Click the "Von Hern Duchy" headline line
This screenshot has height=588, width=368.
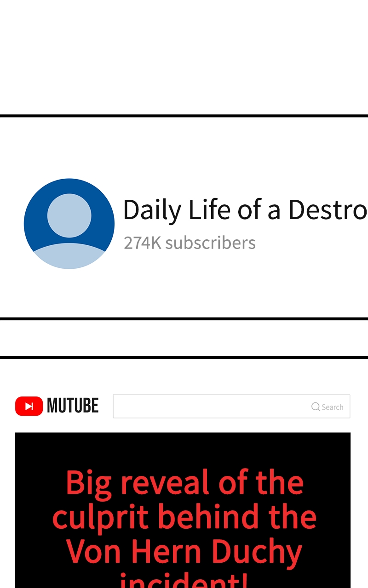click(184, 551)
